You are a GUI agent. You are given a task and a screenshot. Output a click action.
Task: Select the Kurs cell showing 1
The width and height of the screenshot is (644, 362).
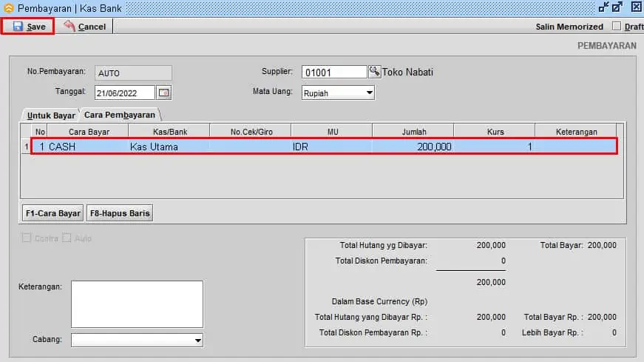pyautogui.click(x=494, y=147)
